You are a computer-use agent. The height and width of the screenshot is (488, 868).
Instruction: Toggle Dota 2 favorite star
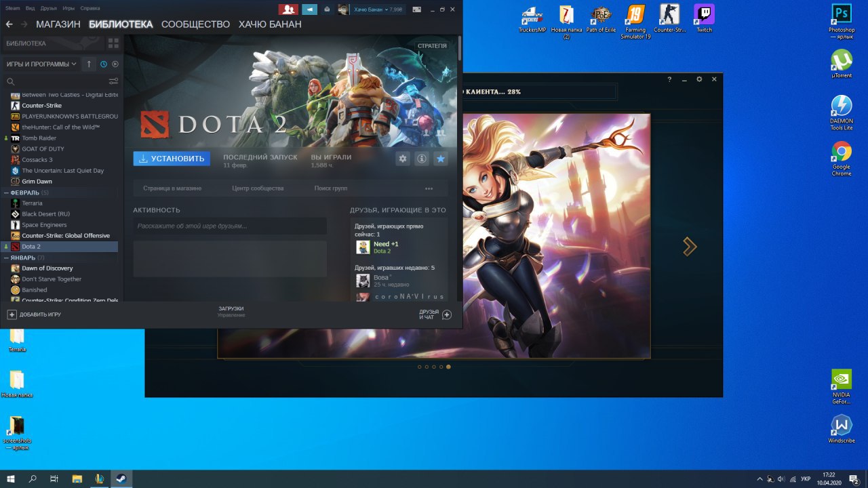pos(441,159)
